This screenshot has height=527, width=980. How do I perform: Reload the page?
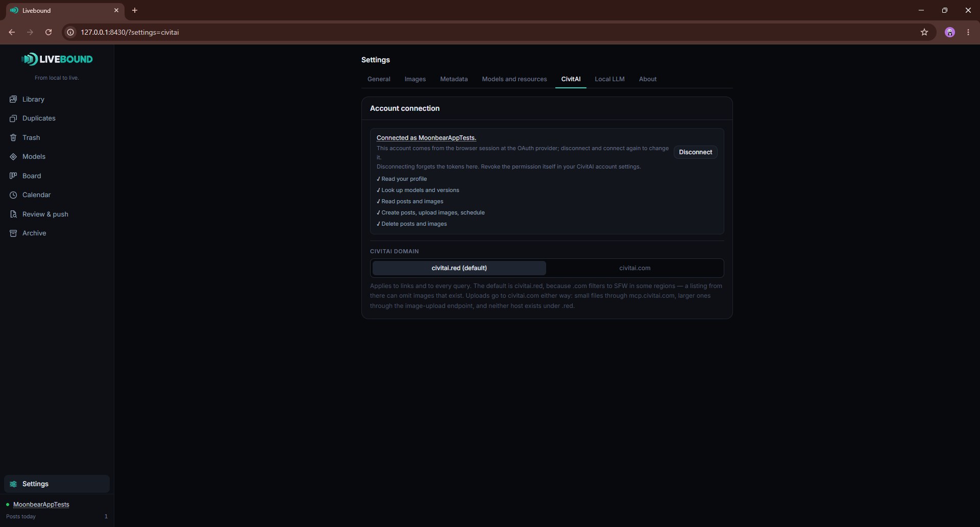[48, 32]
